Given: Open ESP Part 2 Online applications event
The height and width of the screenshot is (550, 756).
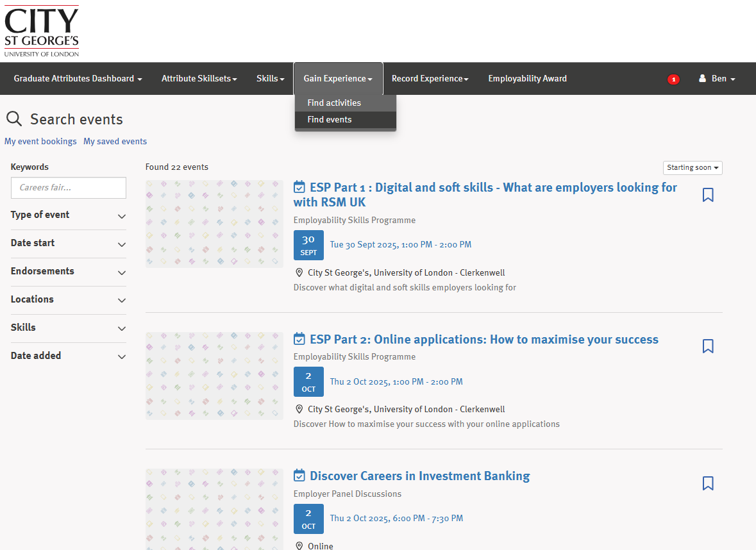Looking at the screenshot, I should tap(484, 339).
